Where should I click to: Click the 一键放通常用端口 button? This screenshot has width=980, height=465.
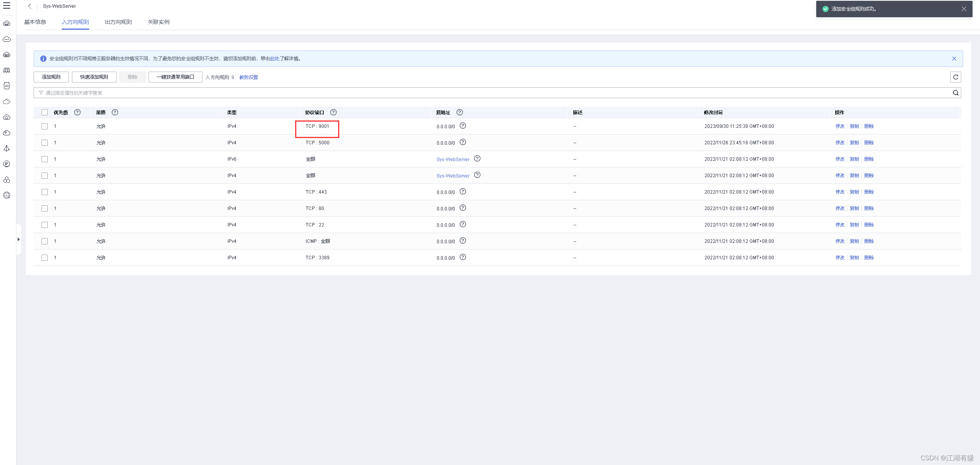175,77
